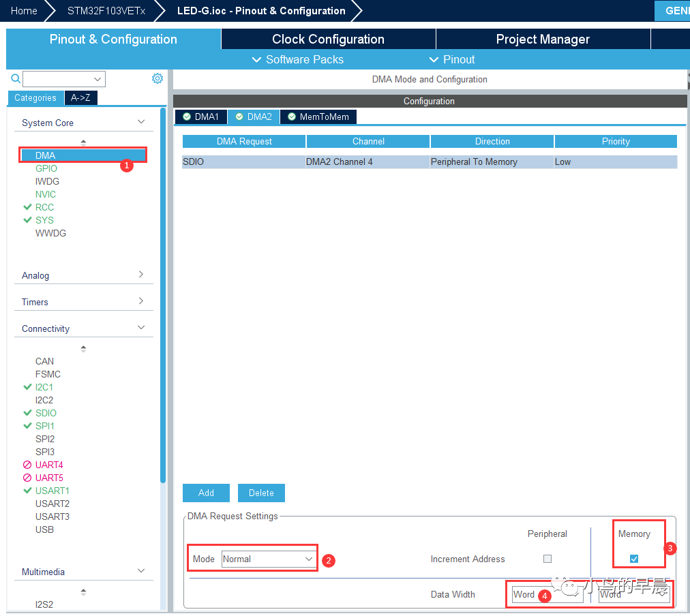The height and width of the screenshot is (616, 690).
Task: Switch to Pinout & Configuration tab
Action: point(114,39)
